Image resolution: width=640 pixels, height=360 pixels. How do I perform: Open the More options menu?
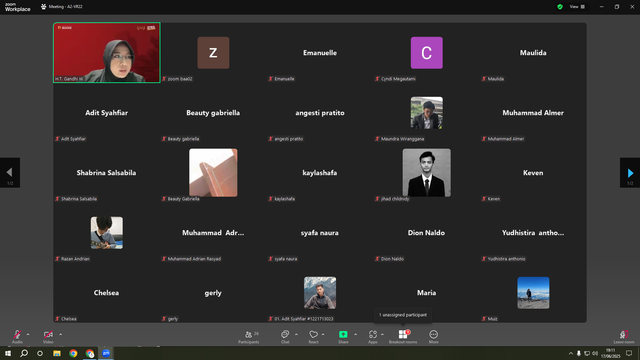[x=433, y=337]
